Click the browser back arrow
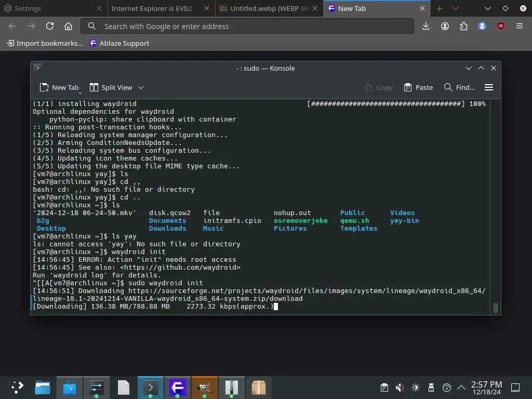The width and height of the screenshot is (532, 399). tap(12, 26)
